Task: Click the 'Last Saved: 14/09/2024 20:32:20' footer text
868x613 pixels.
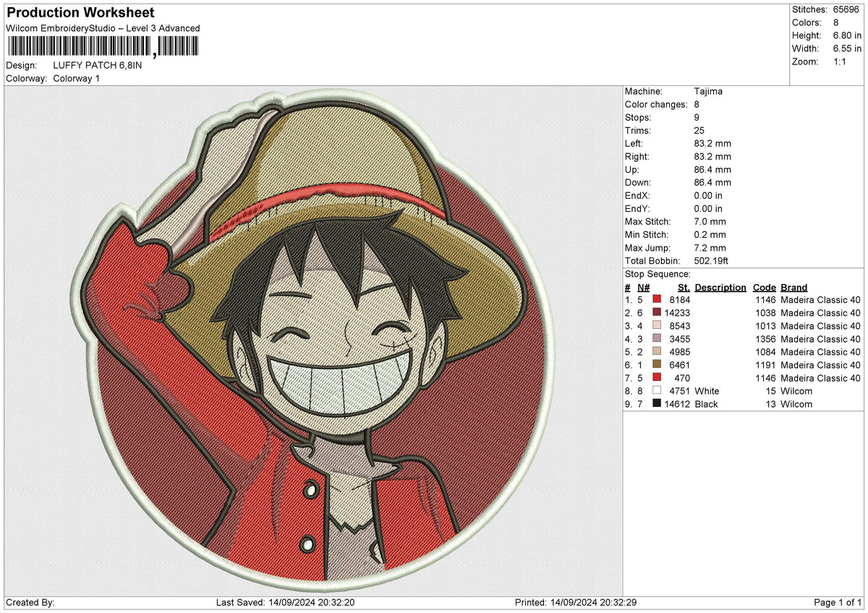Action: tap(285, 603)
